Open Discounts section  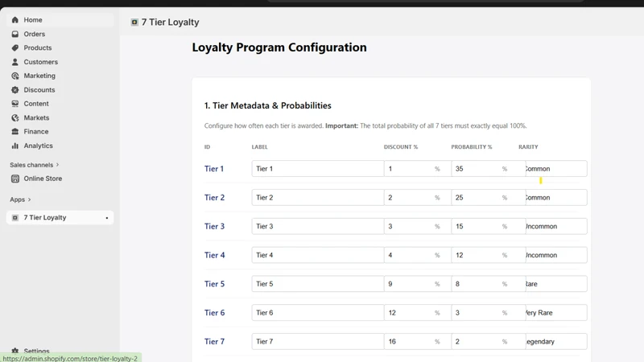(60, 89)
